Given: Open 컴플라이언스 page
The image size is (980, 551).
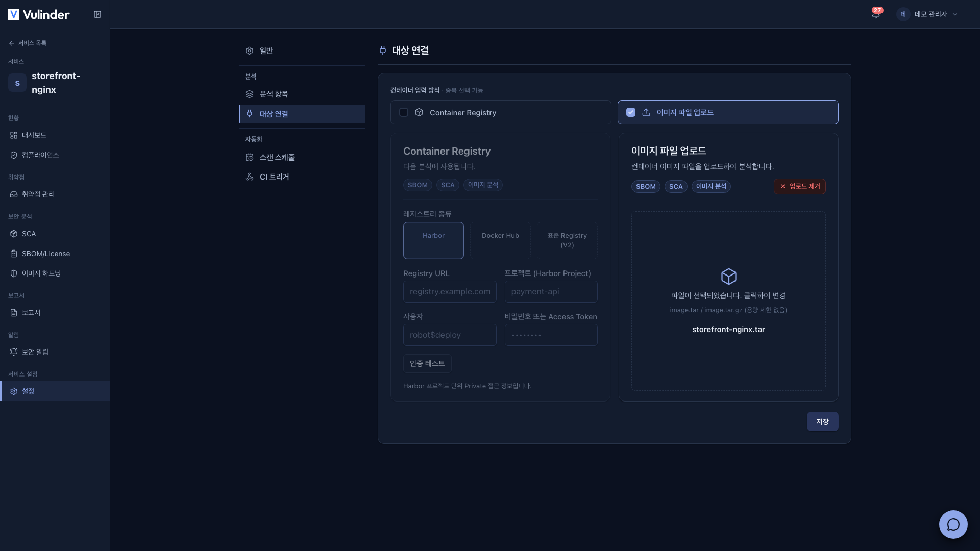Looking at the screenshot, I should pos(55,155).
